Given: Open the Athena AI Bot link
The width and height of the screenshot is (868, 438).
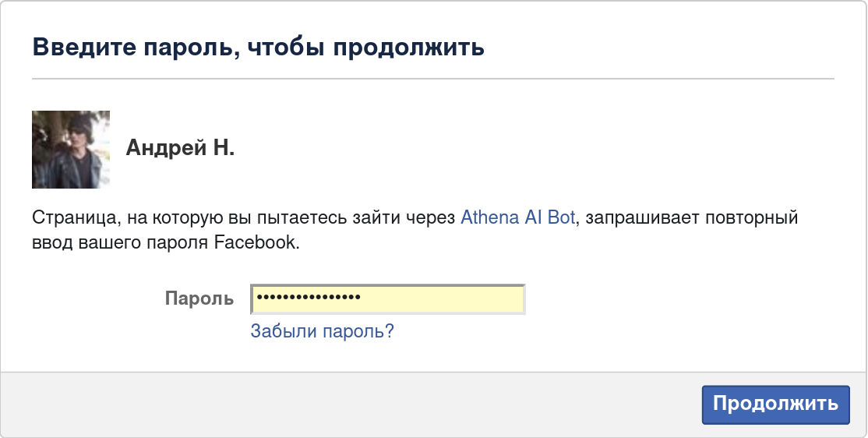Looking at the screenshot, I should (x=517, y=217).
